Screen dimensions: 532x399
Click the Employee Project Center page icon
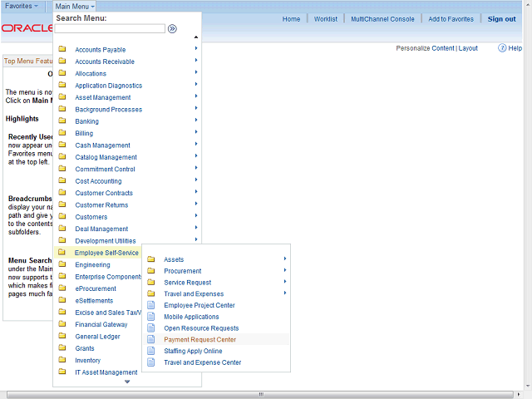pos(151,305)
